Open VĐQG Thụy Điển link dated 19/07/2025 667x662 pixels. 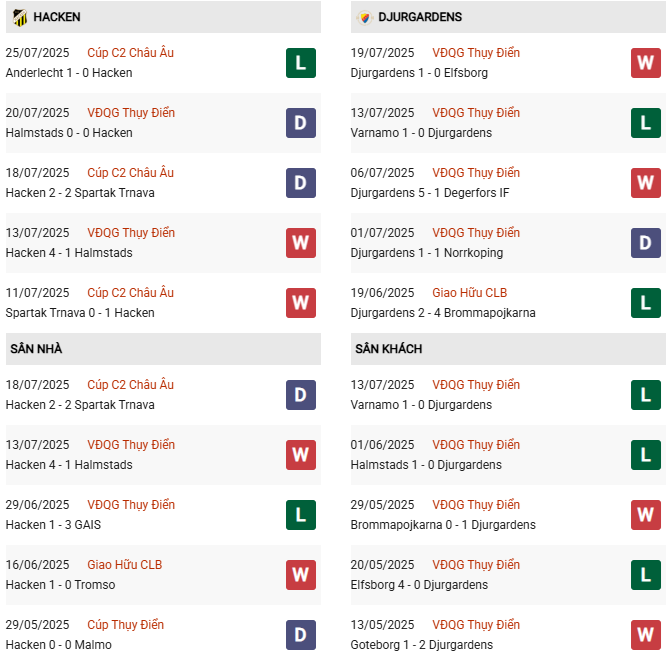(x=476, y=53)
